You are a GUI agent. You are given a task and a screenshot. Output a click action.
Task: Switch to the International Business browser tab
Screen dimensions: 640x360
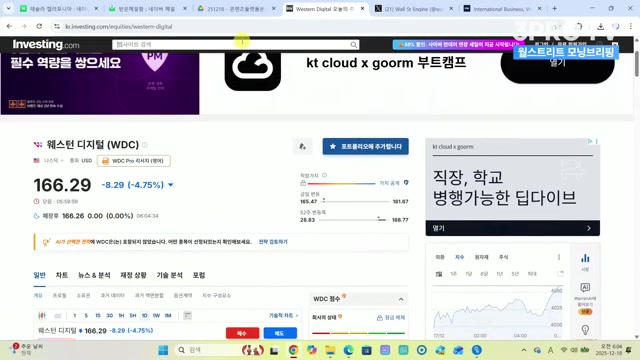coord(502,8)
